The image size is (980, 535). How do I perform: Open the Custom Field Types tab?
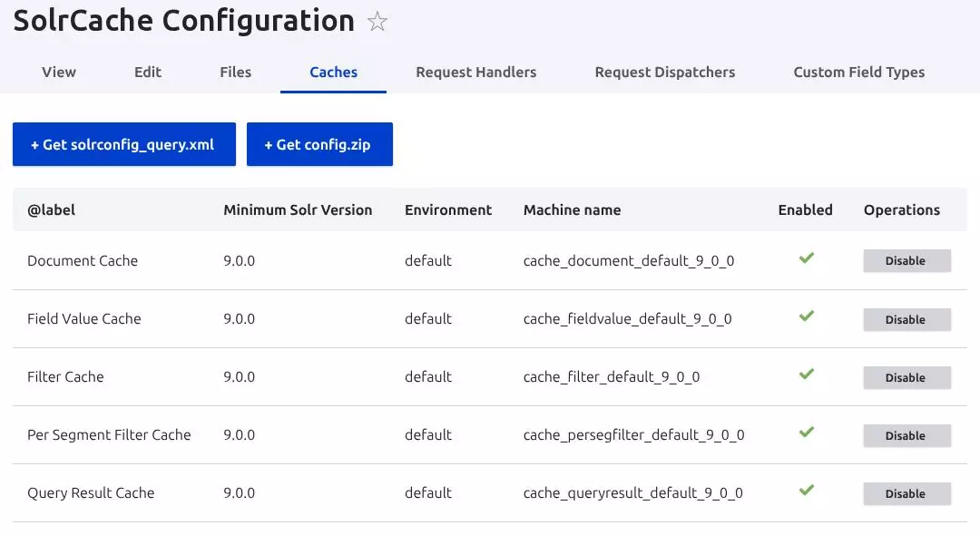pyautogui.click(x=858, y=73)
